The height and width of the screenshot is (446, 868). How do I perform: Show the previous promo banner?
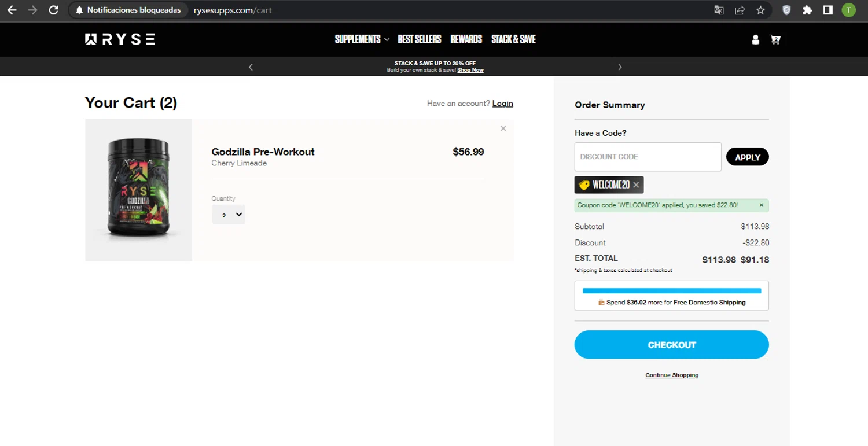tap(251, 67)
